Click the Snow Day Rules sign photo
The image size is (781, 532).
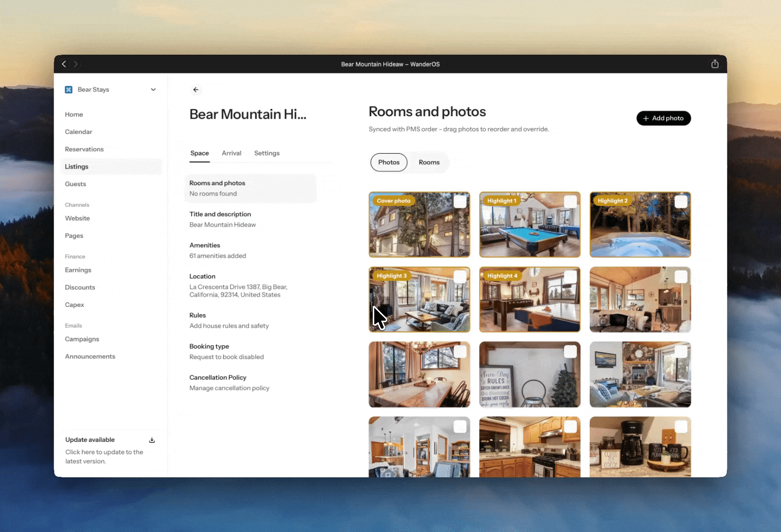[x=530, y=374]
